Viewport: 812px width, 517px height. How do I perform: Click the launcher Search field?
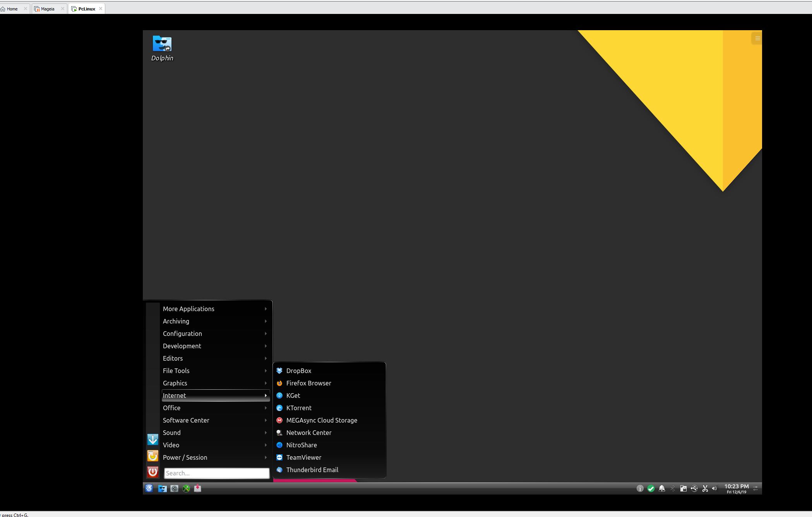pyautogui.click(x=216, y=473)
